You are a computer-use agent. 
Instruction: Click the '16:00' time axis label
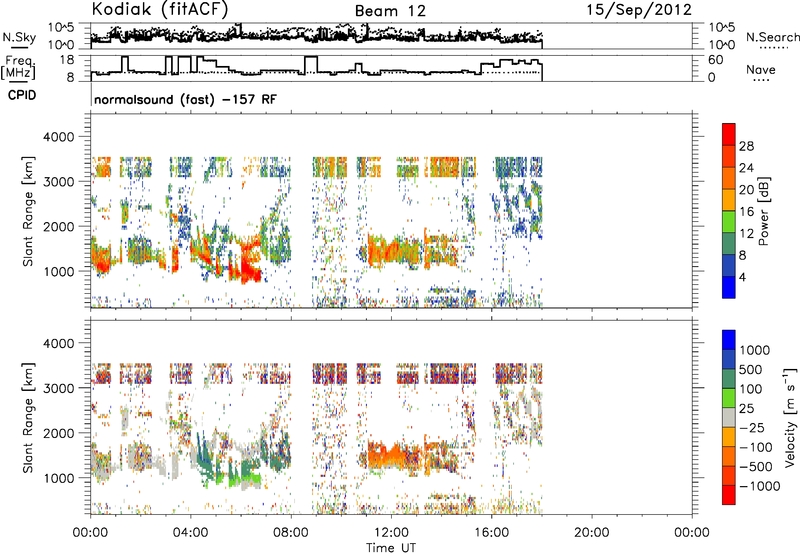pos(491,533)
